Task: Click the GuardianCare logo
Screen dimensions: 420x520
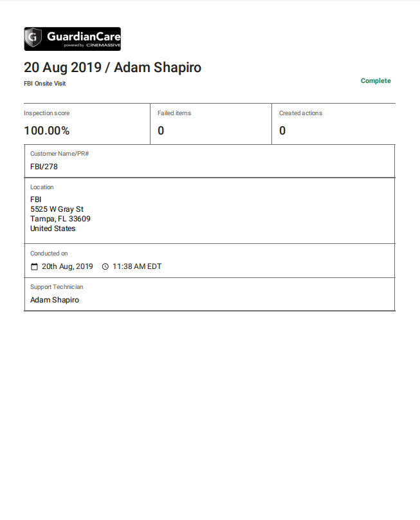Action: 72,39
